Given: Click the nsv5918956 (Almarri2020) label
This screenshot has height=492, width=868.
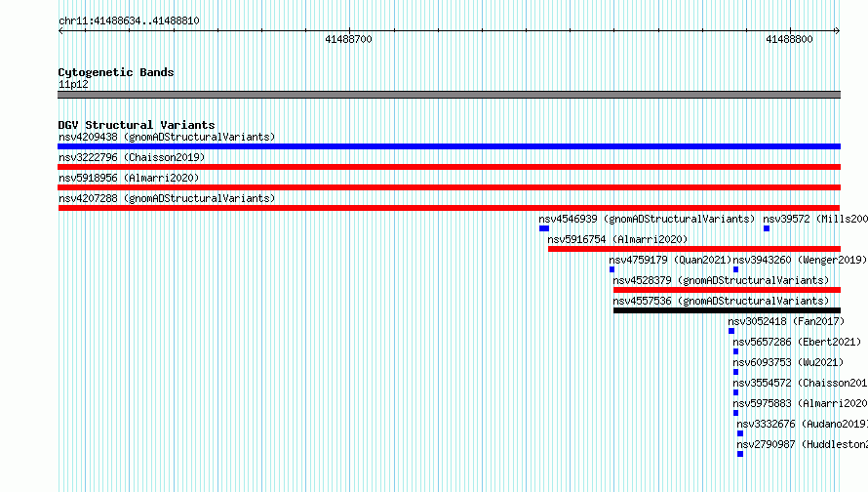Looking at the screenshot, I should coord(129,178).
